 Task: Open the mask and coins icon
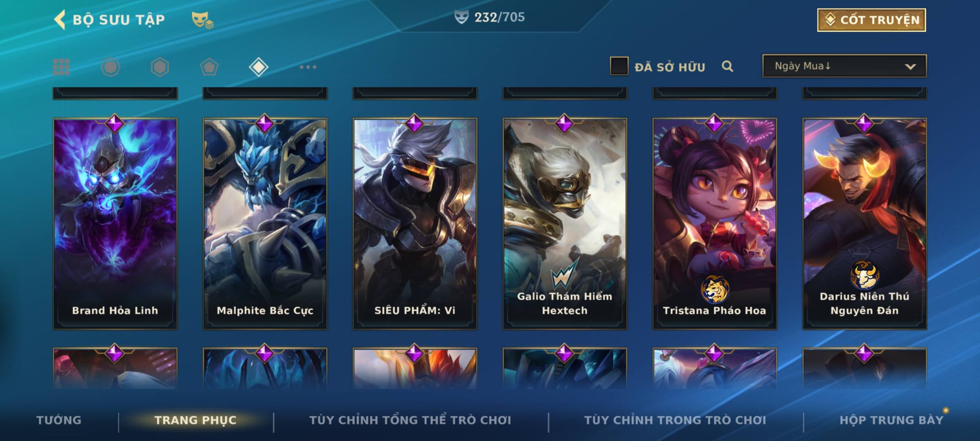203,20
